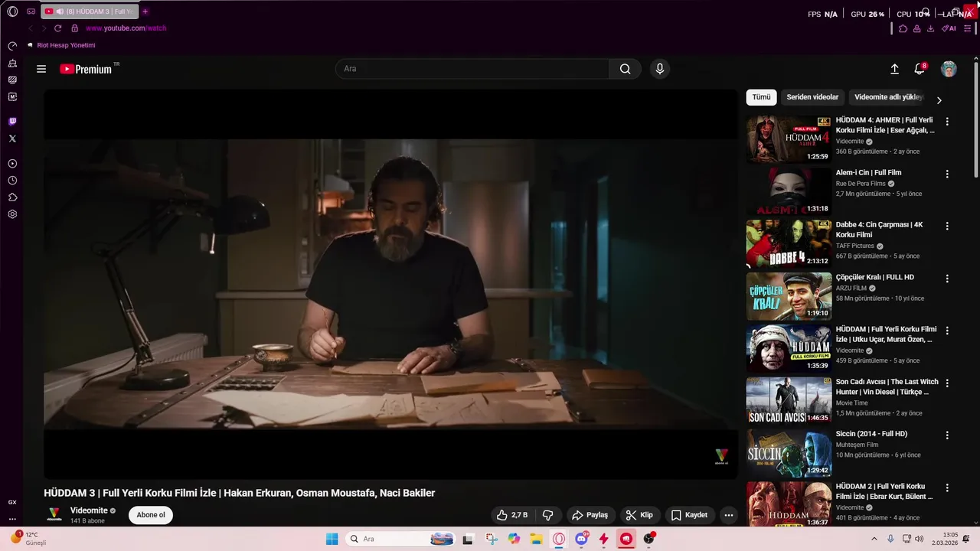Image resolution: width=980 pixels, height=551 pixels.
Task: Click the site lock icon in address bar
Action: pos(74,28)
